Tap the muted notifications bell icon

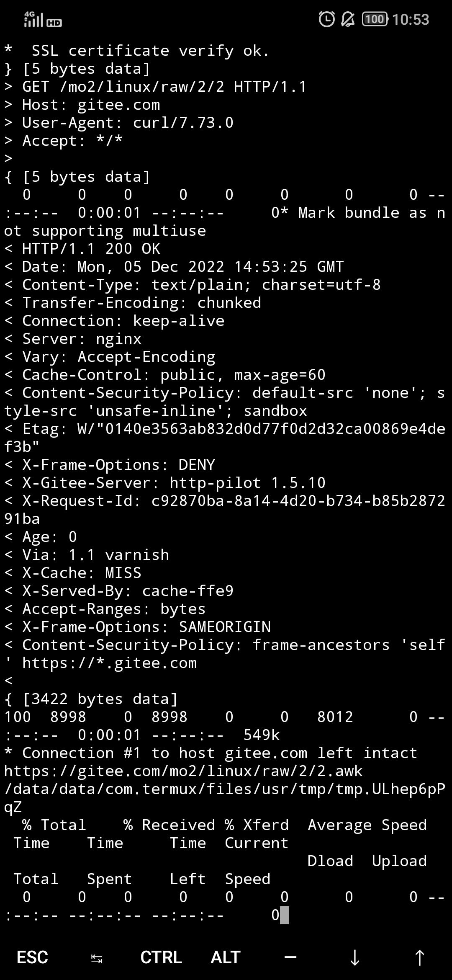(x=348, y=19)
